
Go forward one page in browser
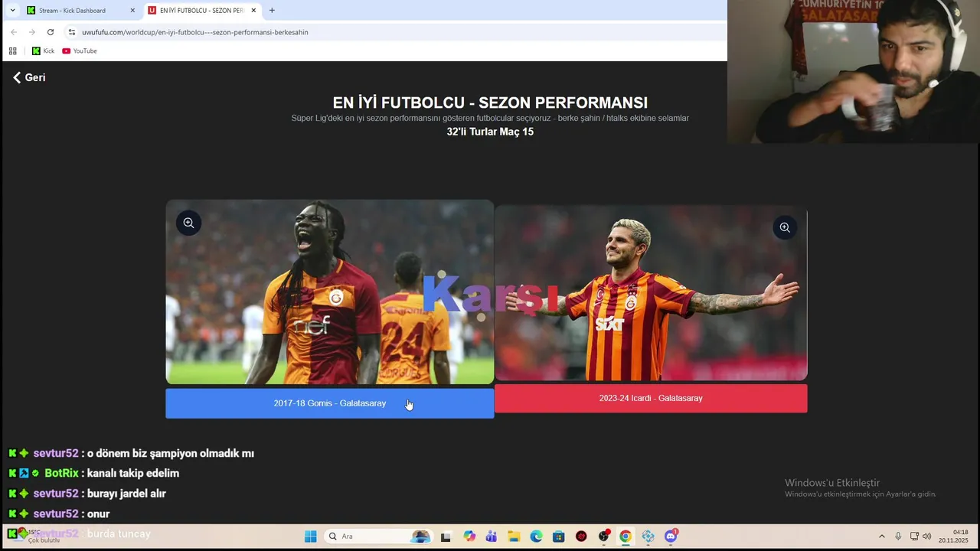[x=32, y=32]
